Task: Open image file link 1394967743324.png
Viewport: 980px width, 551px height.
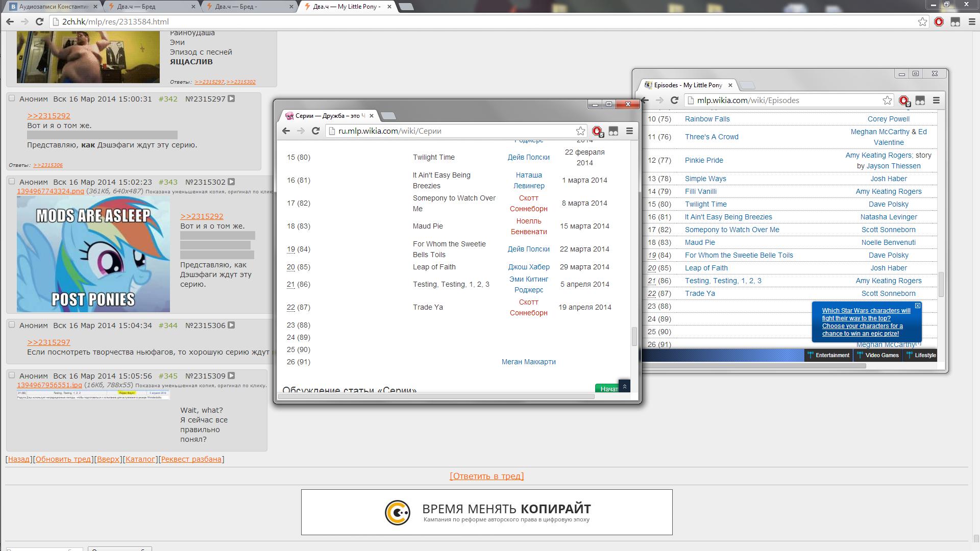Action: [51, 191]
